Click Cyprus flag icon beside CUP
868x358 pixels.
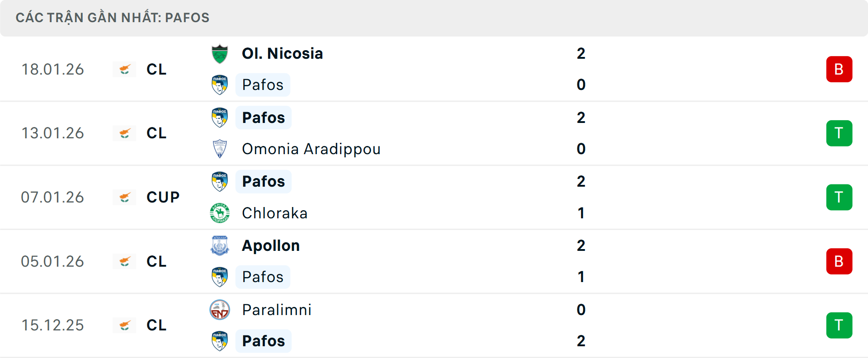pyautogui.click(x=125, y=198)
